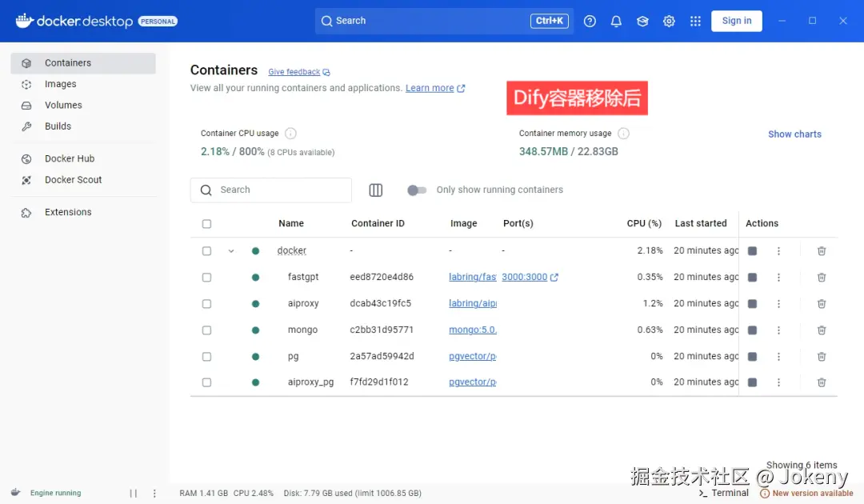Open more actions for aiproxy_pg row
The height and width of the screenshot is (504, 864).
click(x=778, y=382)
